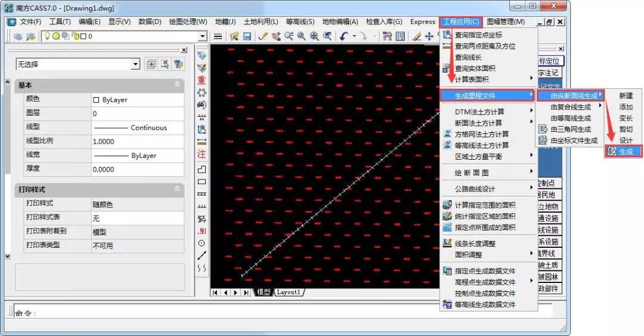Image resolution: width=644 pixels, height=336 pixels.
Task: Click the select objects icon beside 无选择
Action: 151,64
